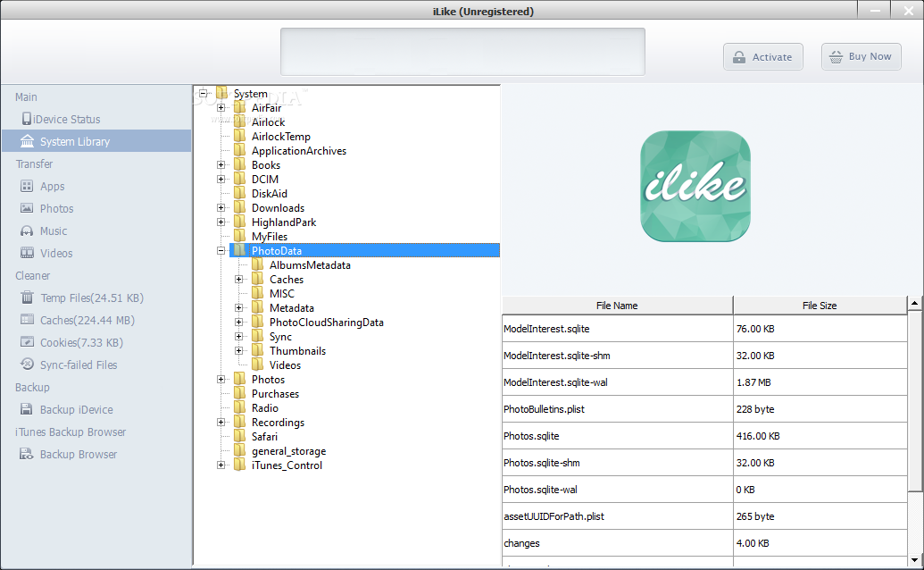Image resolution: width=924 pixels, height=570 pixels.
Task: Click the Cookies icon in Cleaner section
Action: coord(27,342)
